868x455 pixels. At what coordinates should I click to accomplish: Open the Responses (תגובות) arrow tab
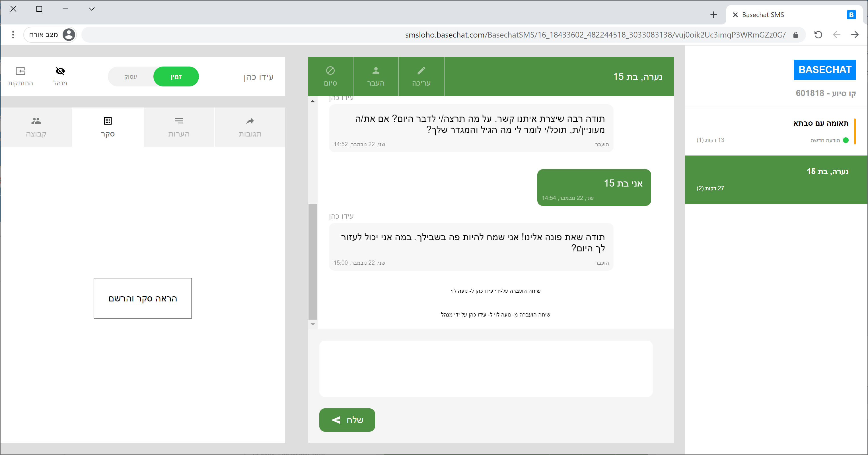pos(250,121)
